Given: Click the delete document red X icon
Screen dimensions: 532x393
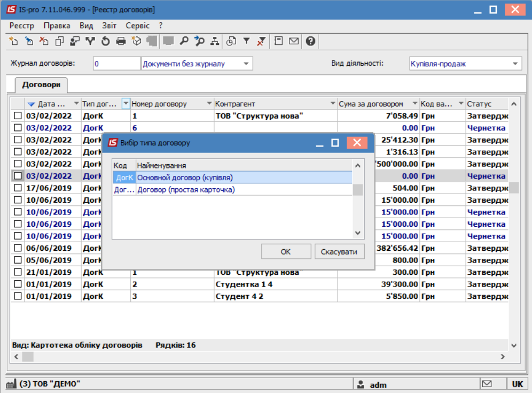Looking at the screenshot, I should click(44, 41).
